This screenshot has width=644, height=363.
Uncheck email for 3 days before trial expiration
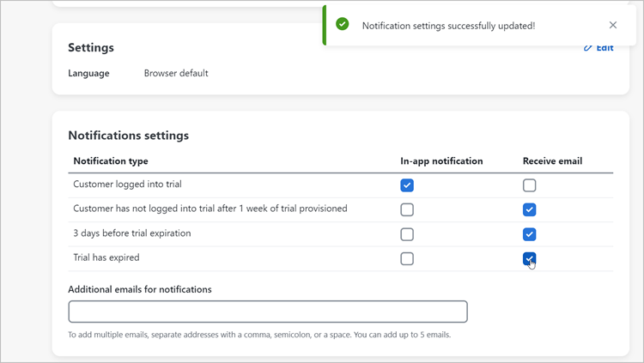pyautogui.click(x=529, y=234)
